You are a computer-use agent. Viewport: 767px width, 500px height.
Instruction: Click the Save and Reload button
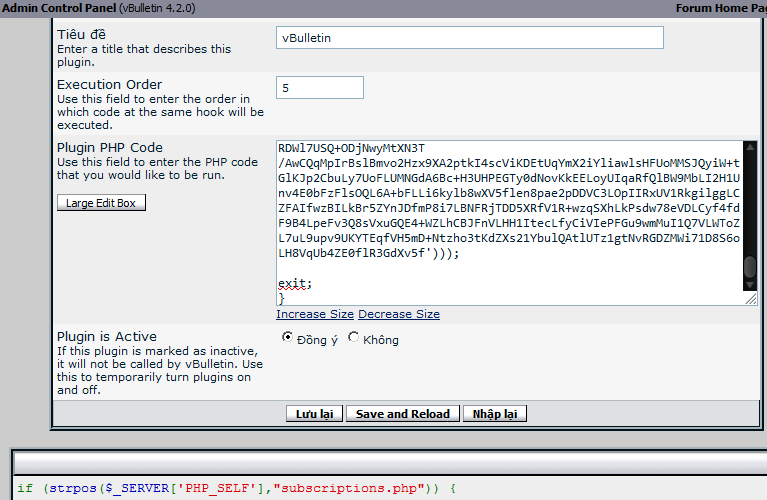(x=403, y=414)
